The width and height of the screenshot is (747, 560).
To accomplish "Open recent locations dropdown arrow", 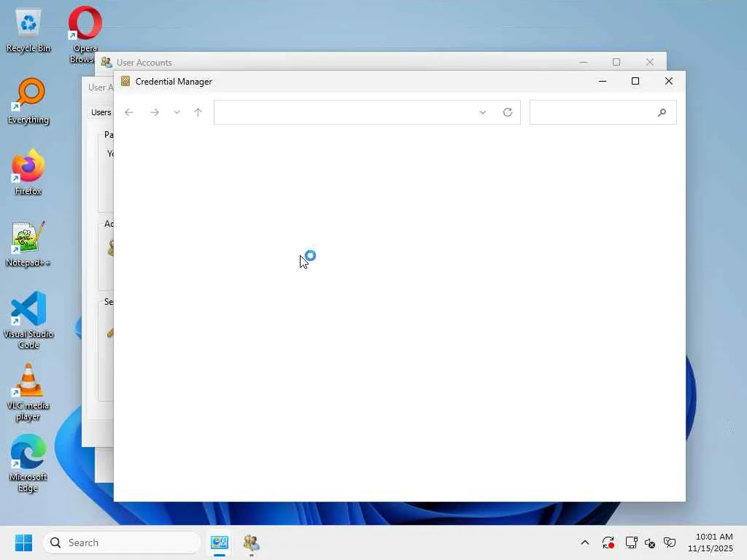I will (x=177, y=112).
